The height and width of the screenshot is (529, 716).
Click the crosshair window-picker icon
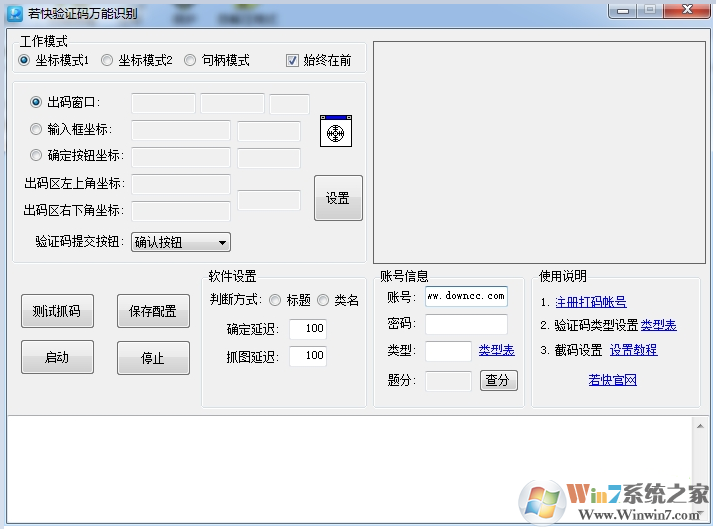(336, 131)
